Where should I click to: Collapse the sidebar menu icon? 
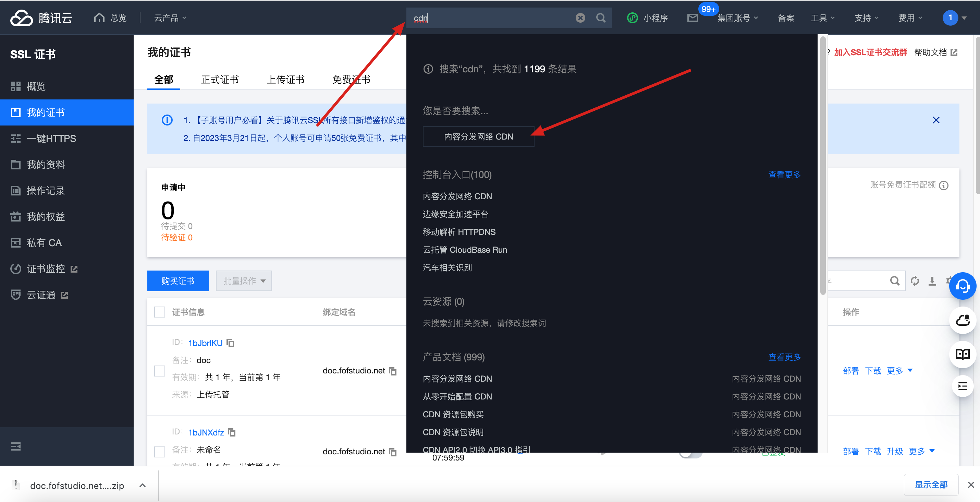[16, 446]
